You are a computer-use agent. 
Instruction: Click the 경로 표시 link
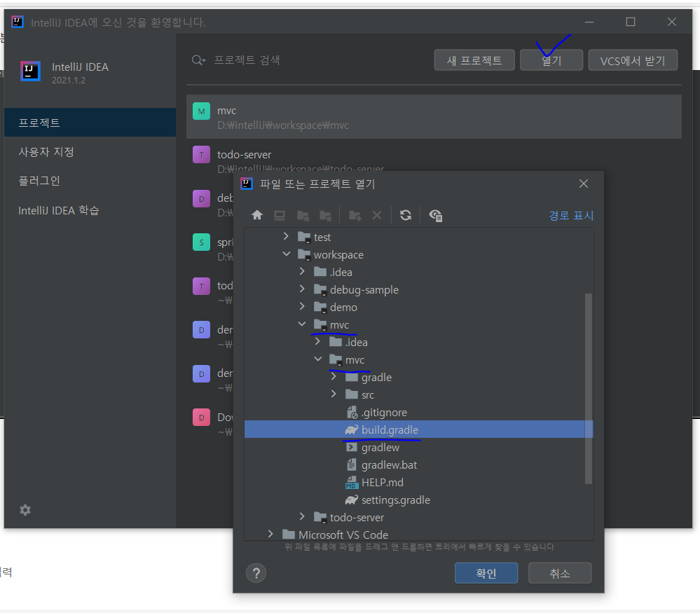(571, 216)
